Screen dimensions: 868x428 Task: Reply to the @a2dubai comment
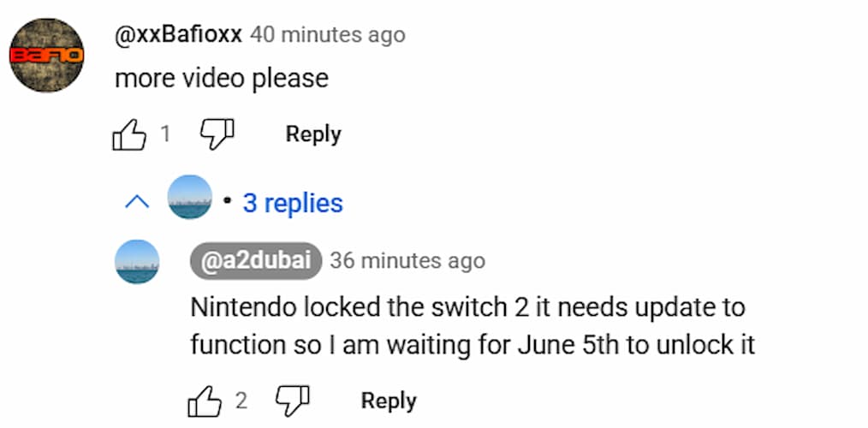pyautogui.click(x=389, y=401)
